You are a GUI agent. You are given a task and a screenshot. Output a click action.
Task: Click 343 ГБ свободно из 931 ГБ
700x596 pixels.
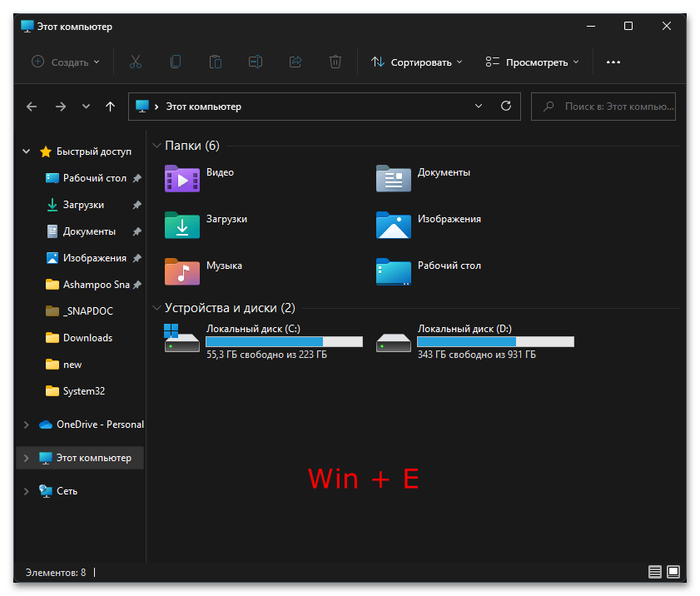pos(477,355)
